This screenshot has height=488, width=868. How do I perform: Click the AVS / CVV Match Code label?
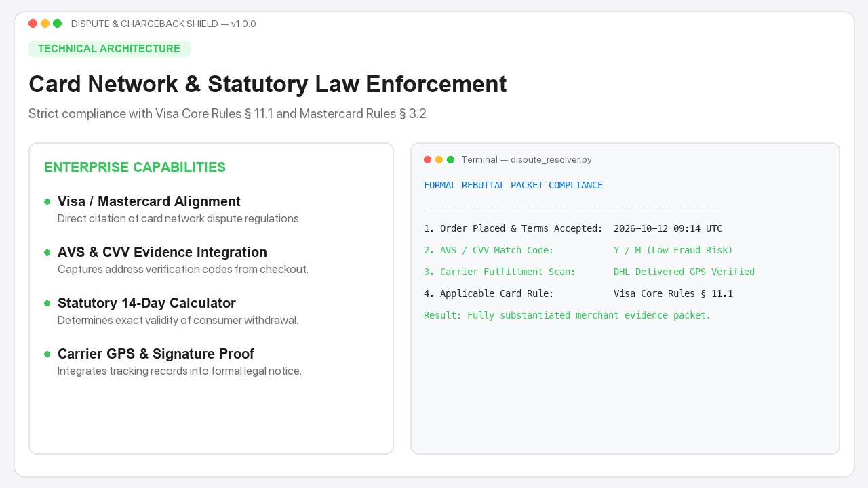(x=489, y=250)
